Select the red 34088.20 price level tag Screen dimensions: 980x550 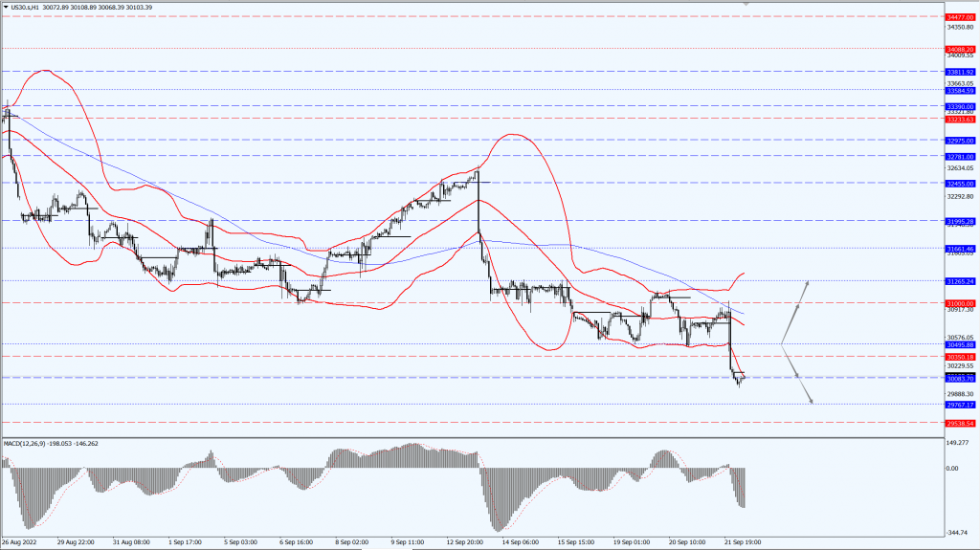click(960, 49)
